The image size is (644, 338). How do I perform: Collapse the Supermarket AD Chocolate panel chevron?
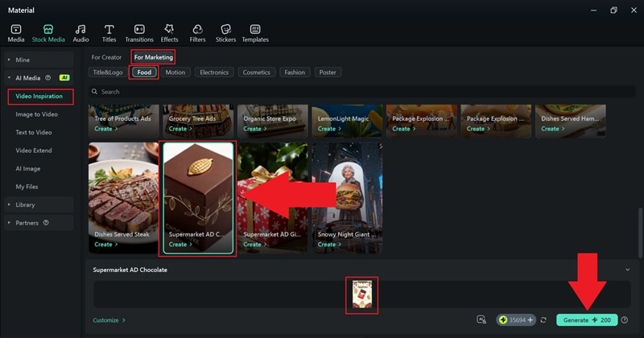point(628,270)
